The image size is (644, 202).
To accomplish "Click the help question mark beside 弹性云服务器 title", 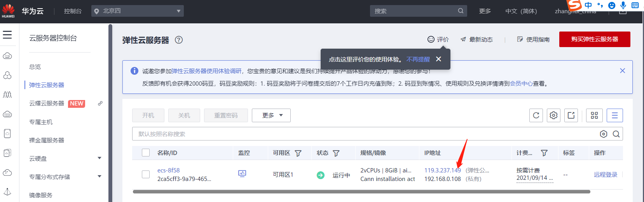I will coord(179,40).
